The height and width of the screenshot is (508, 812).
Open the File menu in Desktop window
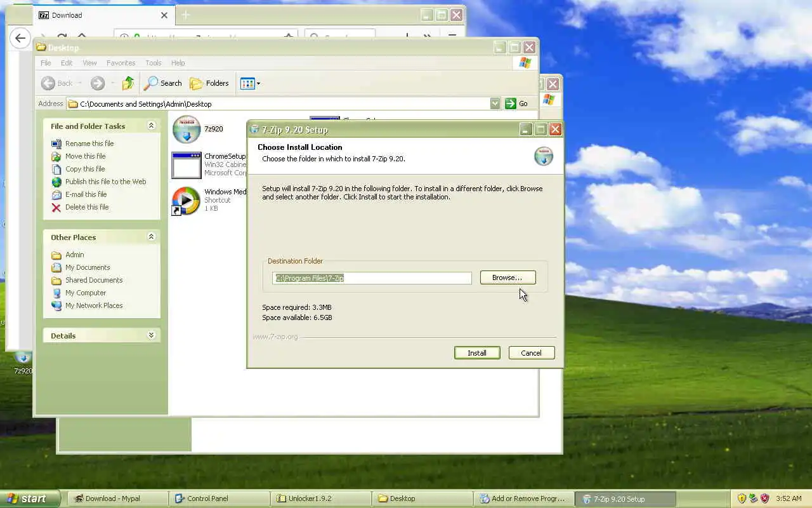point(46,63)
